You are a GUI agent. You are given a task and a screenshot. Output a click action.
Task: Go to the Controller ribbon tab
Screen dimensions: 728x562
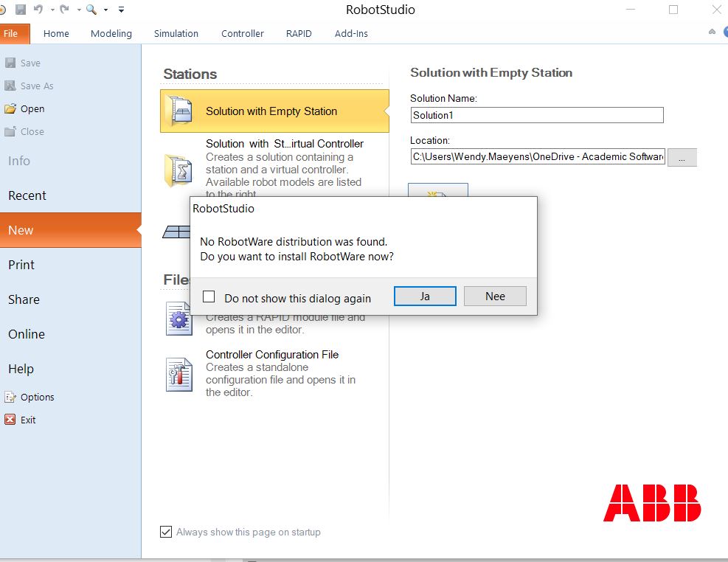pos(243,34)
